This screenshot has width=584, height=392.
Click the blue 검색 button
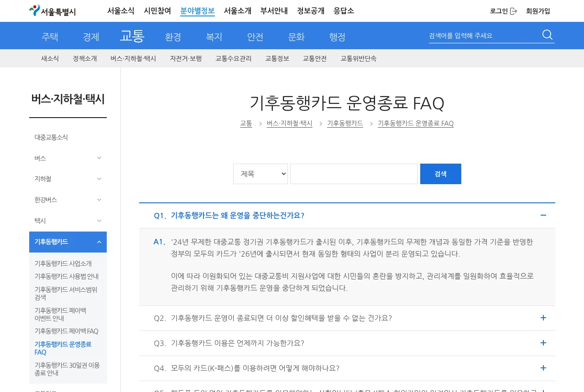pyautogui.click(x=441, y=174)
